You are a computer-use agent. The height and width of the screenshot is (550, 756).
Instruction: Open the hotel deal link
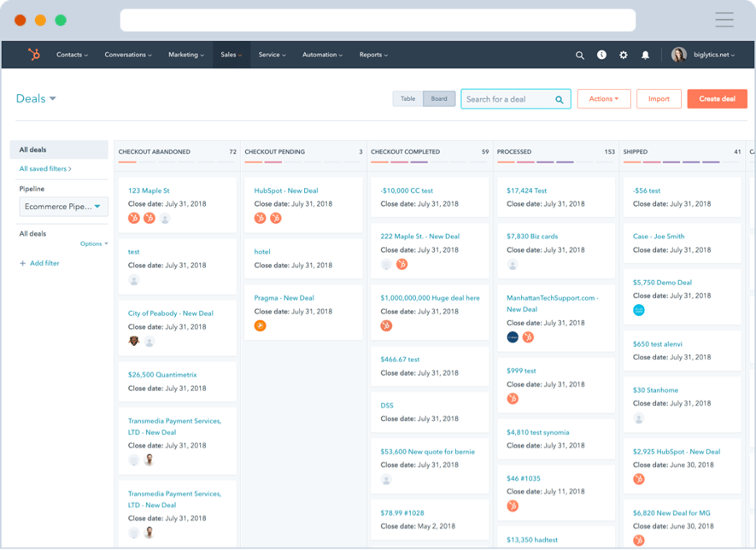click(262, 252)
